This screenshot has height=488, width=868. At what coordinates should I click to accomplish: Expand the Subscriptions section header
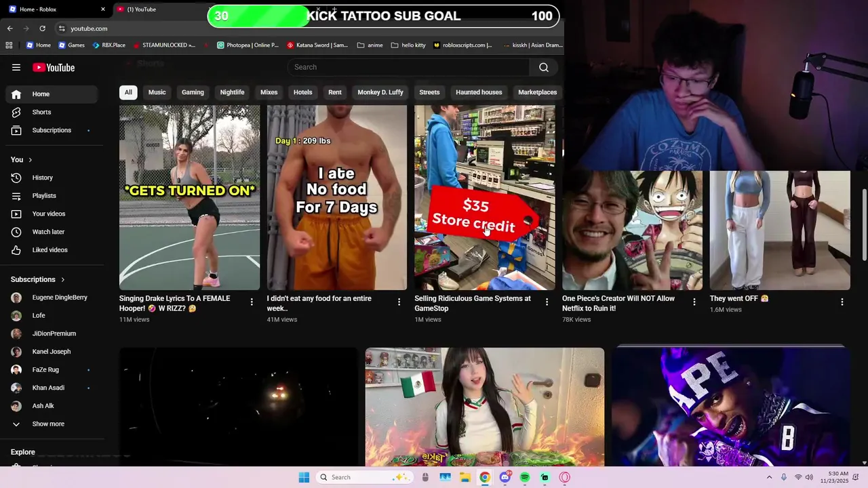coord(38,279)
